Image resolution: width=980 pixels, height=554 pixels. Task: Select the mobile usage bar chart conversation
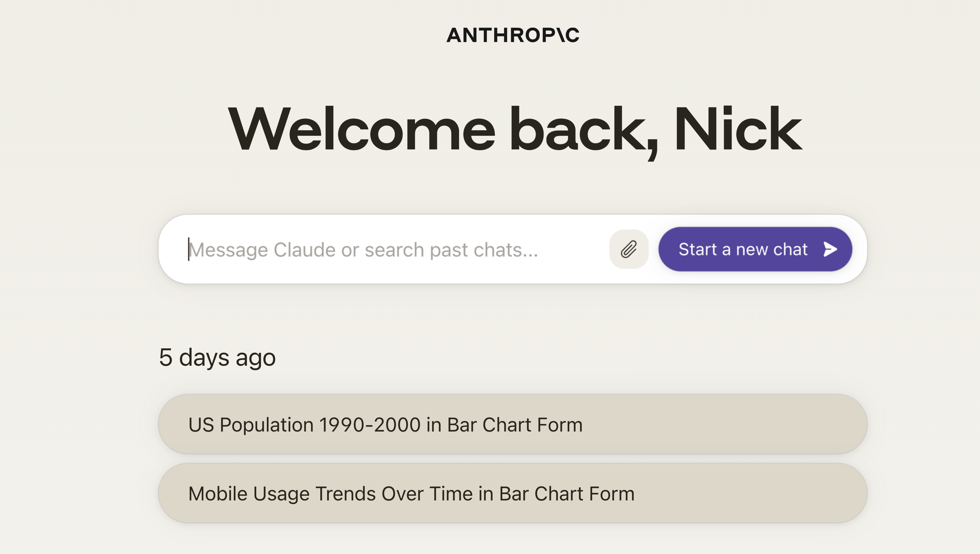pyautogui.click(x=512, y=493)
